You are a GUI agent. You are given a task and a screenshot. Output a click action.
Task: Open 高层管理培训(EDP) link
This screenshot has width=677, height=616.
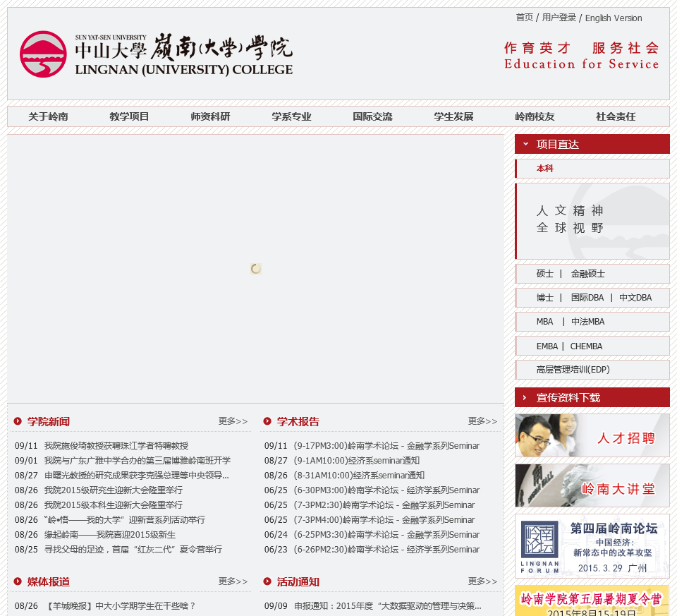click(573, 370)
